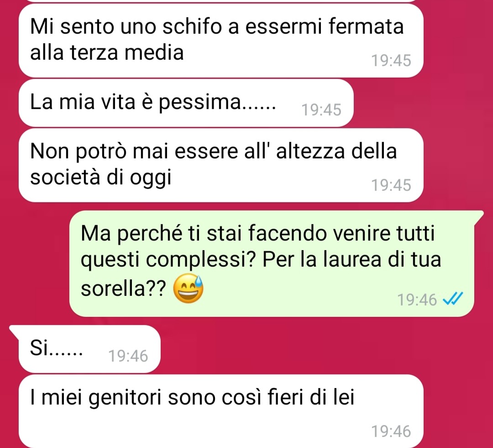Tap timestamp beside 'La mia vita è pessima'
Viewport: 493px width, 448px height.
tap(321, 110)
